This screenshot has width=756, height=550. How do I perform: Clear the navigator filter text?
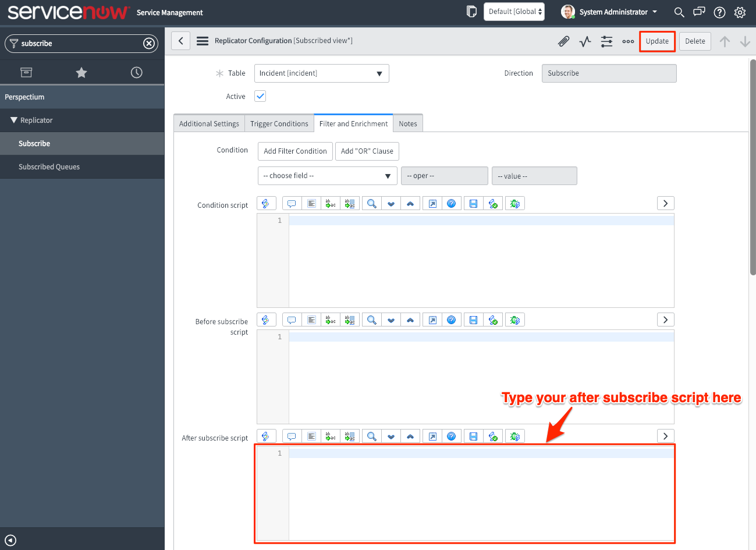pos(149,43)
